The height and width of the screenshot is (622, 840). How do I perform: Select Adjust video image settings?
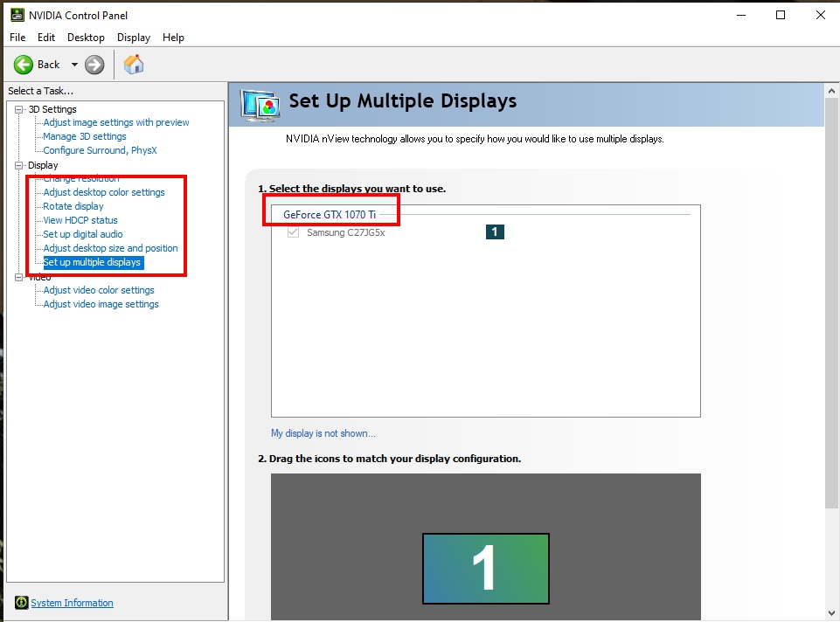tap(101, 304)
